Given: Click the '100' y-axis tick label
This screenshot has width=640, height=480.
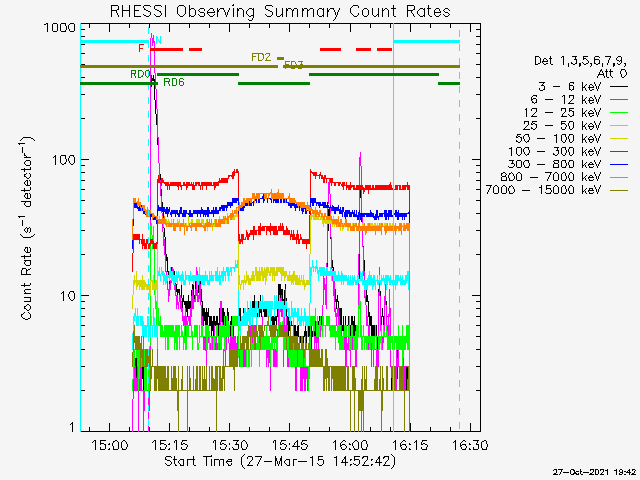Looking at the screenshot, I should pos(64,160).
